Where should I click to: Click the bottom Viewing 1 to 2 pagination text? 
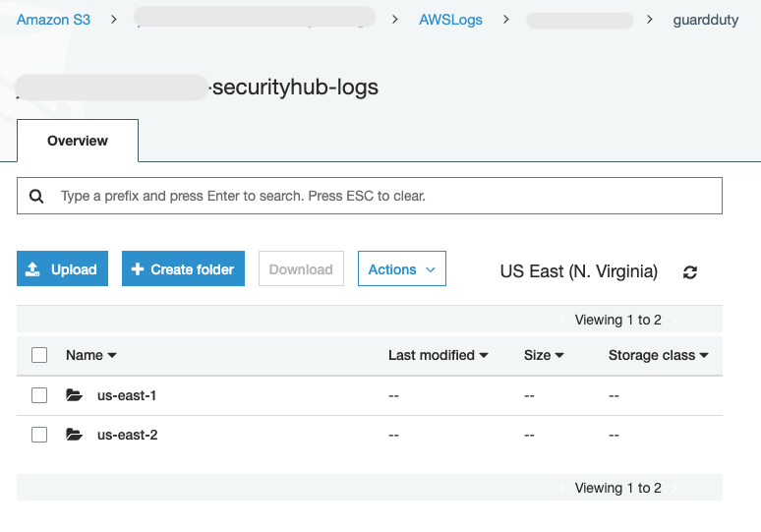coord(617,488)
